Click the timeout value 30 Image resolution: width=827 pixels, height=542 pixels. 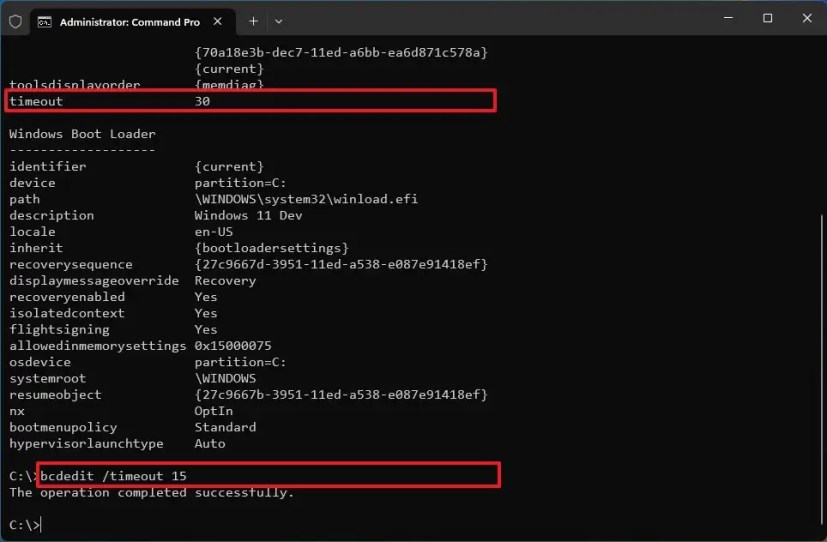coord(202,101)
